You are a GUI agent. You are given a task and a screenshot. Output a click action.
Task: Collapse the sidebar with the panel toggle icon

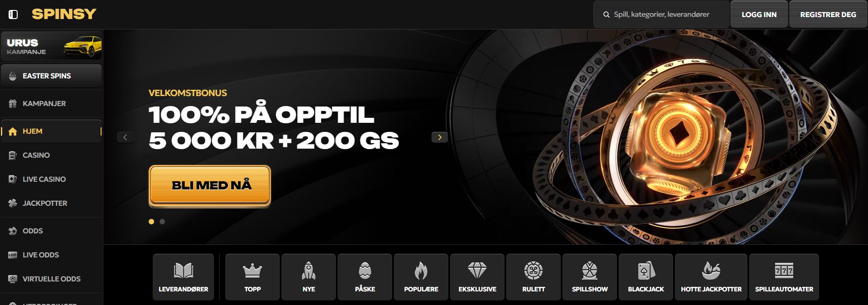(x=13, y=15)
